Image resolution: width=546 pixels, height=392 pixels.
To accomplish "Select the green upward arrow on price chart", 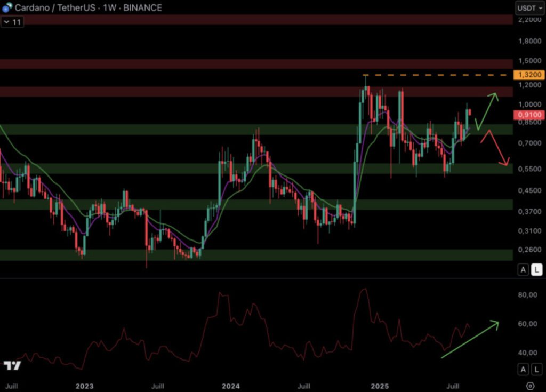I will [486, 111].
